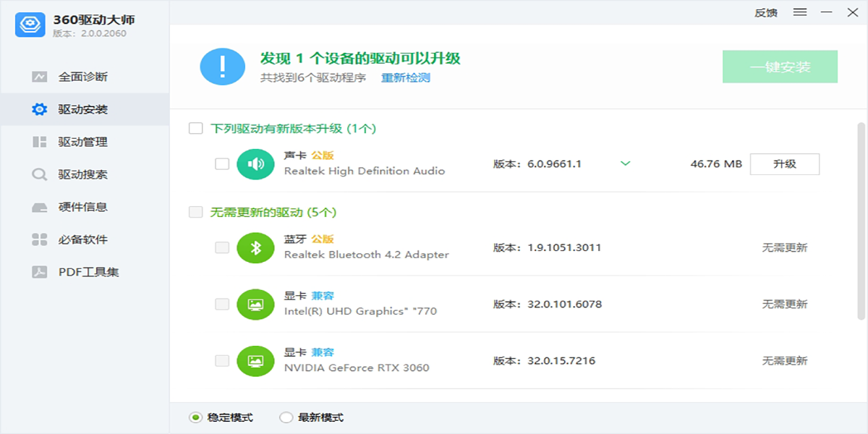Click the Intel UHD Graphics display icon
Screen dimensions: 868x434
click(x=255, y=305)
